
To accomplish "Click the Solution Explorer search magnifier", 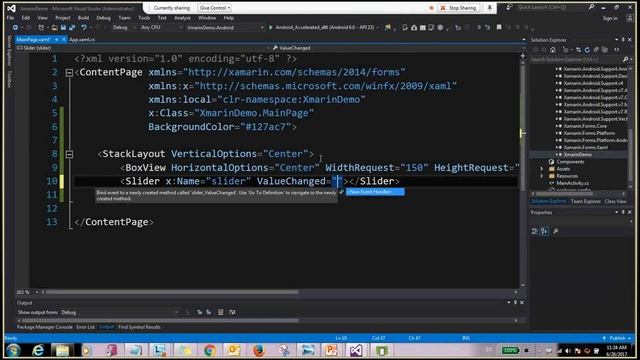I will point(625,60).
